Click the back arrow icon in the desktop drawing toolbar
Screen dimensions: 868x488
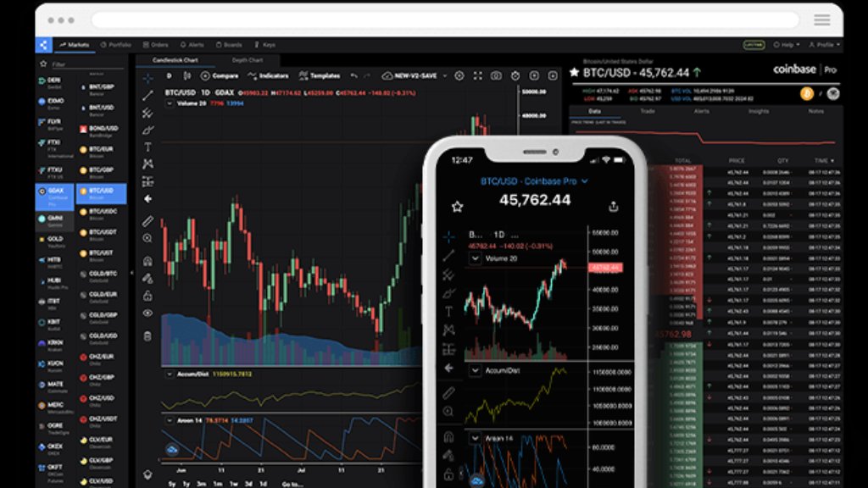pyautogui.click(x=147, y=198)
